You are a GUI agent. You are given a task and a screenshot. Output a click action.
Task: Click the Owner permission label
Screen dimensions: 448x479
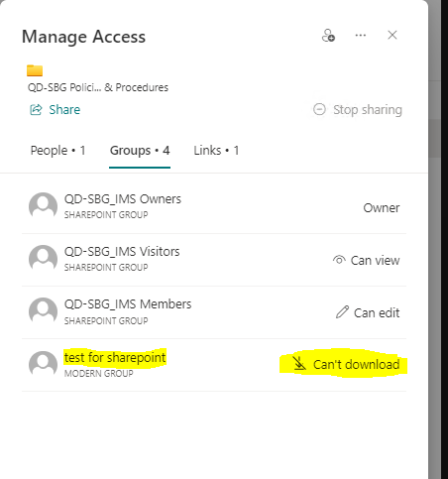click(x=382, y=208)
